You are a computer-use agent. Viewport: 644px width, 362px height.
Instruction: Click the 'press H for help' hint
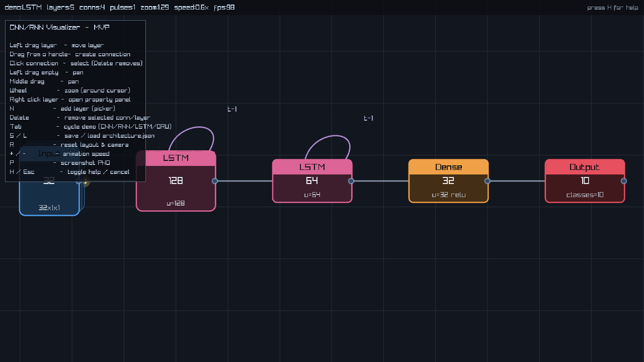tap(613, 8)
